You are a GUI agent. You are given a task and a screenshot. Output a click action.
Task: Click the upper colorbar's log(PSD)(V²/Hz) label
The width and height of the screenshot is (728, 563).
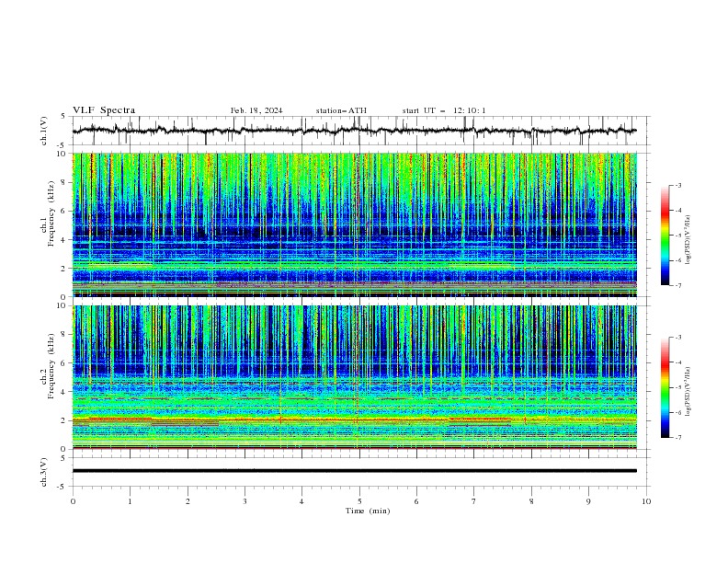(x=688, y=240)
